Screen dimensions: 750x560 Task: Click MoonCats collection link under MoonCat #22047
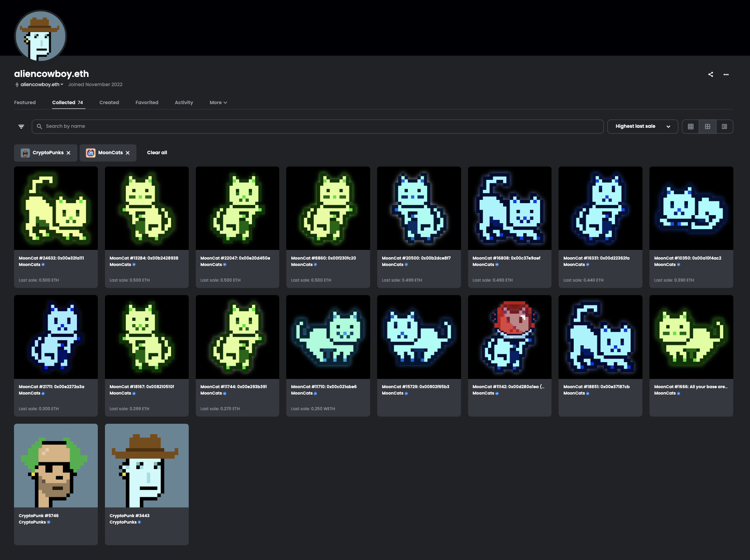click(x=211, y=264)
